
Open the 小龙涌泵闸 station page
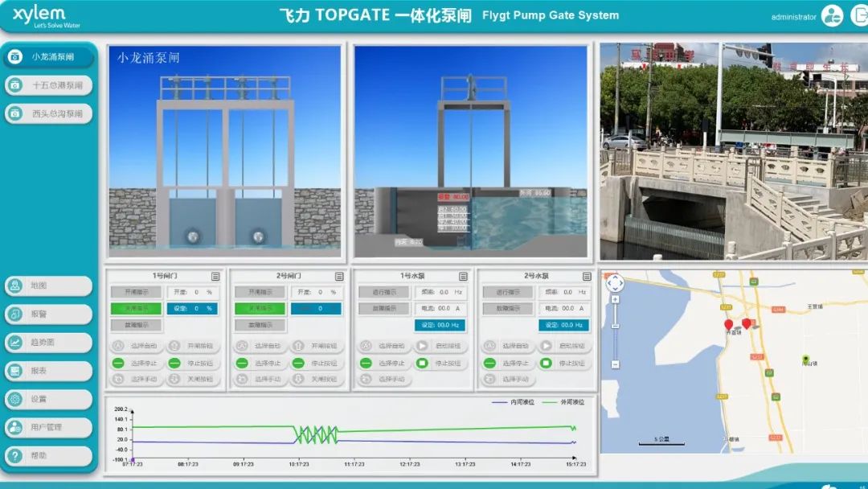(x=49, y=56)
